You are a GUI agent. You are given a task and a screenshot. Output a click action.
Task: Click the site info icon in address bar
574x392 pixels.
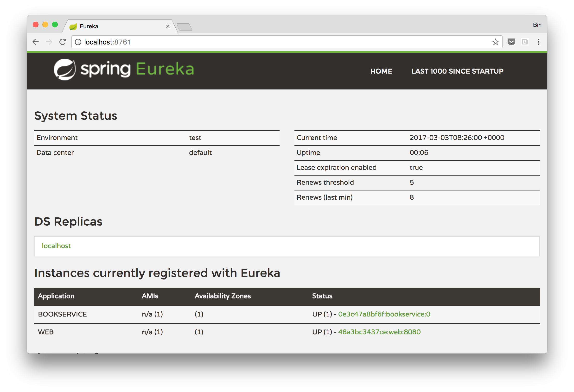[x=78, y=42]
